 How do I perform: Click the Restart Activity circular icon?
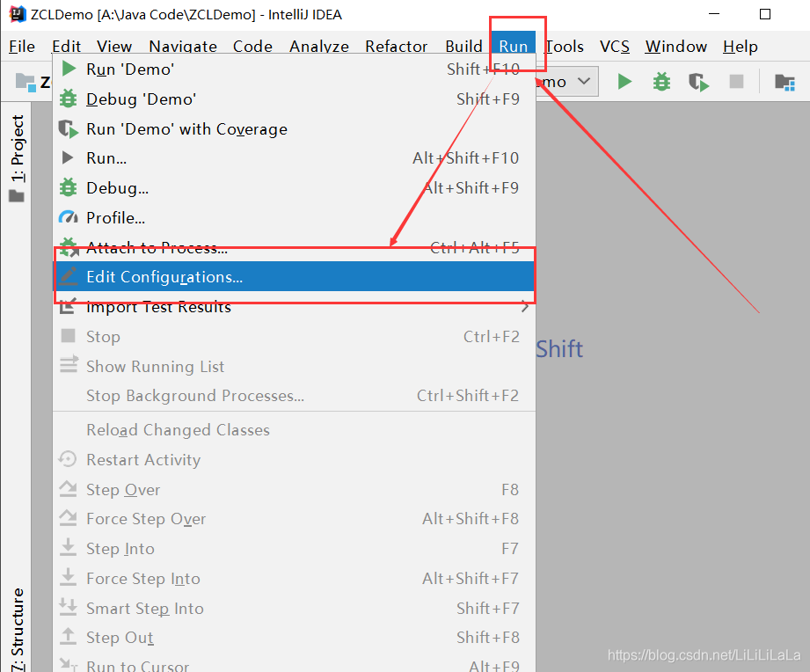coord(68,459)
